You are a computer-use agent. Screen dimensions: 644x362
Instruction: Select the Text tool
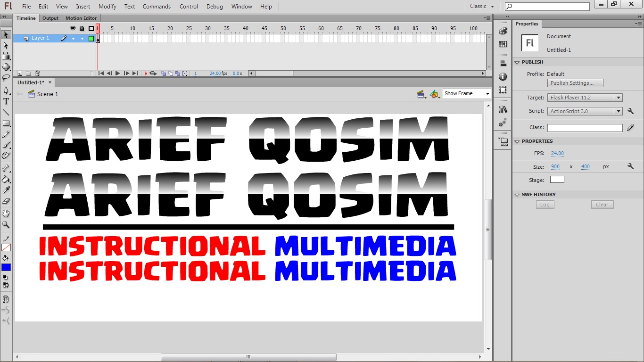click(6, 101)
